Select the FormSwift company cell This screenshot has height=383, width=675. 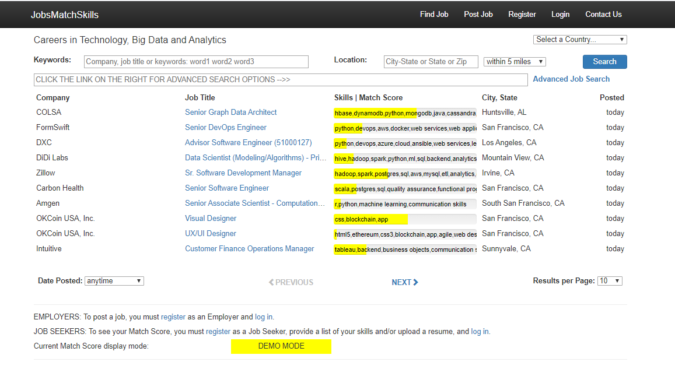(x=53, y=127)
